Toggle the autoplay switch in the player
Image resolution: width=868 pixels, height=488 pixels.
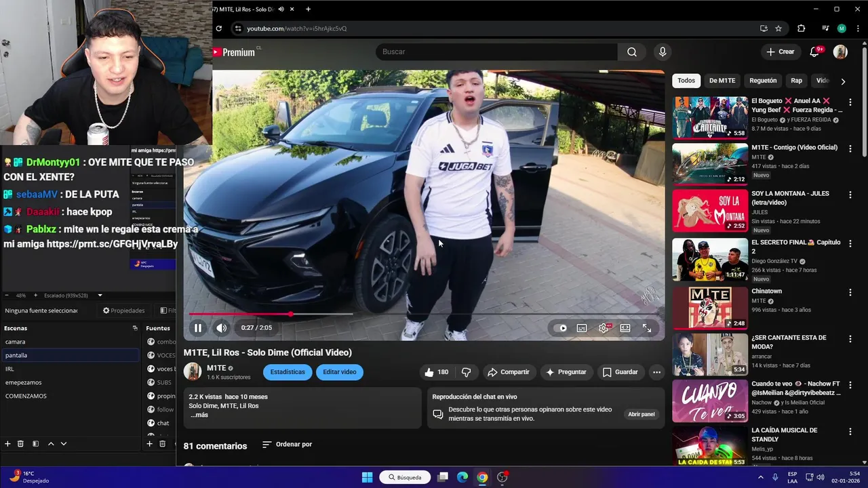pos(560,328)
